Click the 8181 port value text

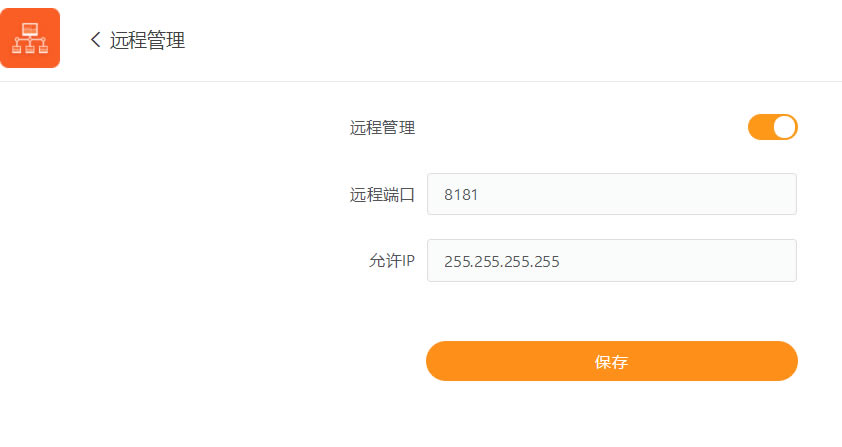(x=461, y=195)
